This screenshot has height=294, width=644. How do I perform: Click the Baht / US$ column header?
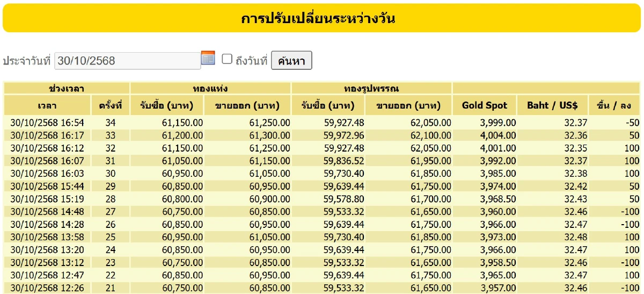[552, 105]
